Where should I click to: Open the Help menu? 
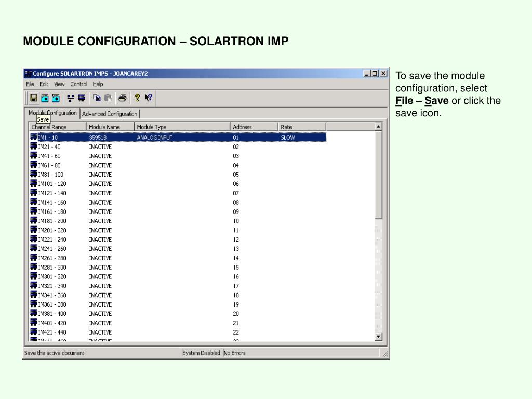98,84
